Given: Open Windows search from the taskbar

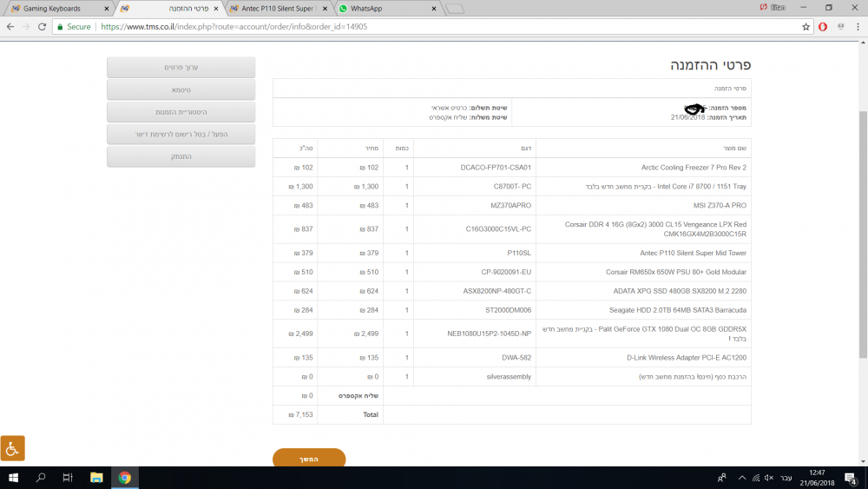Looking at the screenshot, I should pyautogui.click(x=41, y=478).
